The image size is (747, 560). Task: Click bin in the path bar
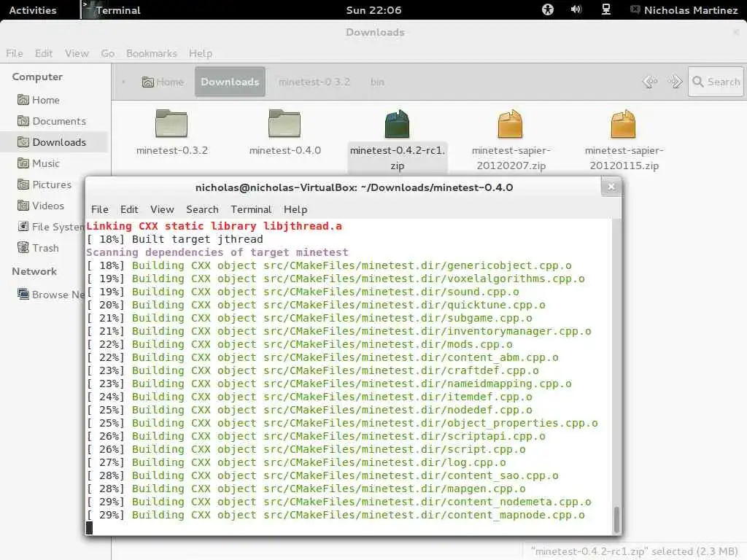[x=377, y=82]
